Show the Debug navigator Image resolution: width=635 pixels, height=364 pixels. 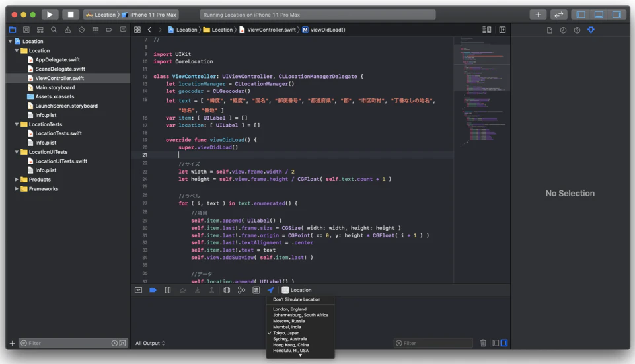click(95, 30)
